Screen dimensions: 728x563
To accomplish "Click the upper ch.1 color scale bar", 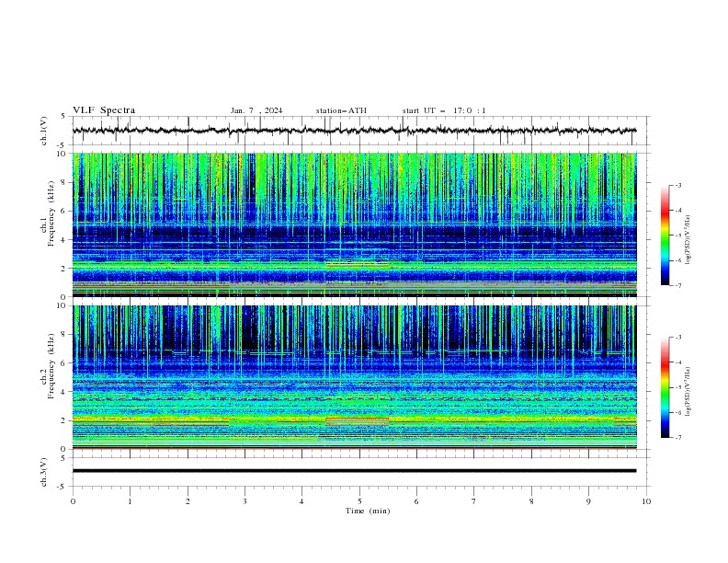I will click(665, 236).
